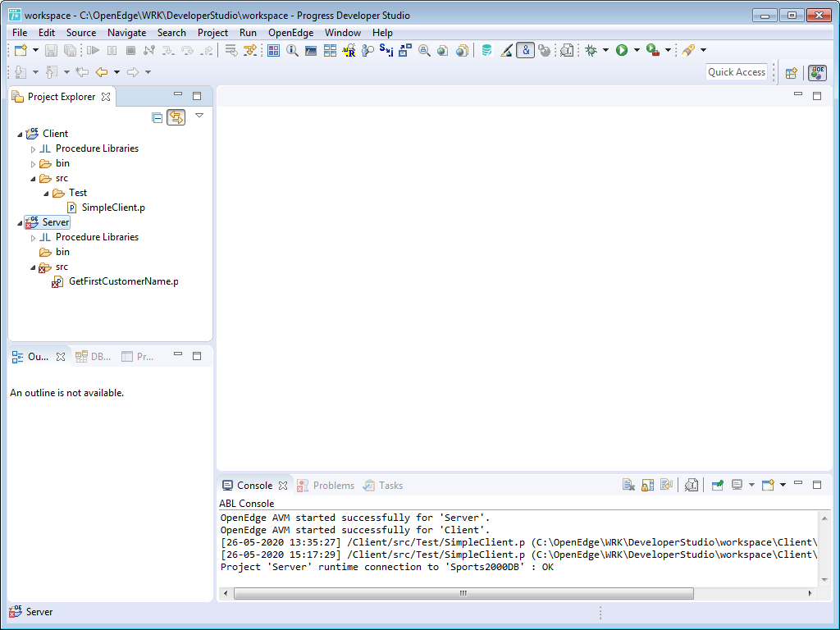This screenshot has width=840, height=630.
Task: Click the Resume debug icon
Action: (x=94, y=50)
